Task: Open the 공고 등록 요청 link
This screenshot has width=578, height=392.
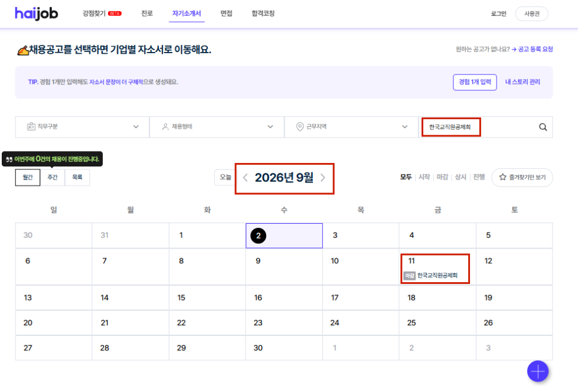Action: tap(533, 50)
